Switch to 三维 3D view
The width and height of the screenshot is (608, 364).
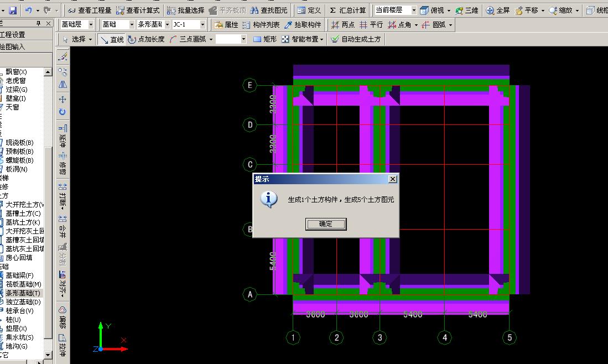467,11
